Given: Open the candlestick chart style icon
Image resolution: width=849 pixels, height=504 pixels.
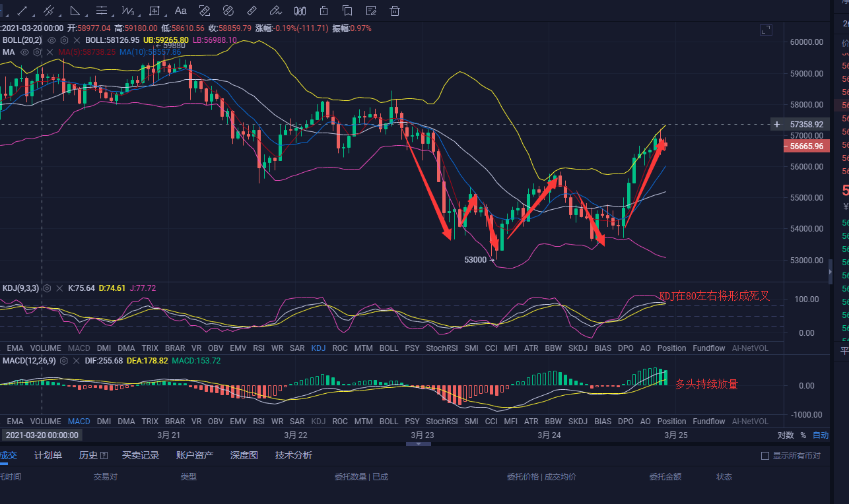Looking at the screenshot, I should click(300, 11).
